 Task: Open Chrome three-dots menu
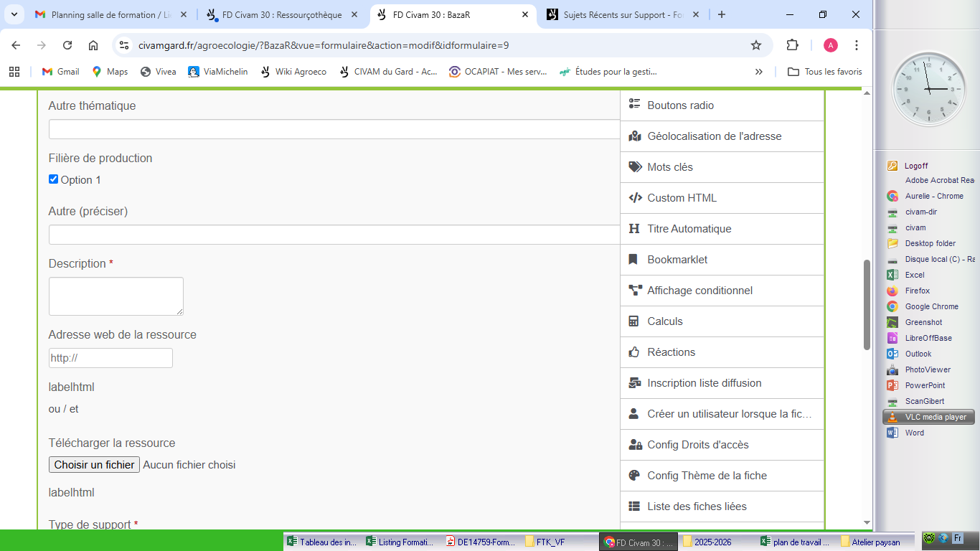(857, 45)
